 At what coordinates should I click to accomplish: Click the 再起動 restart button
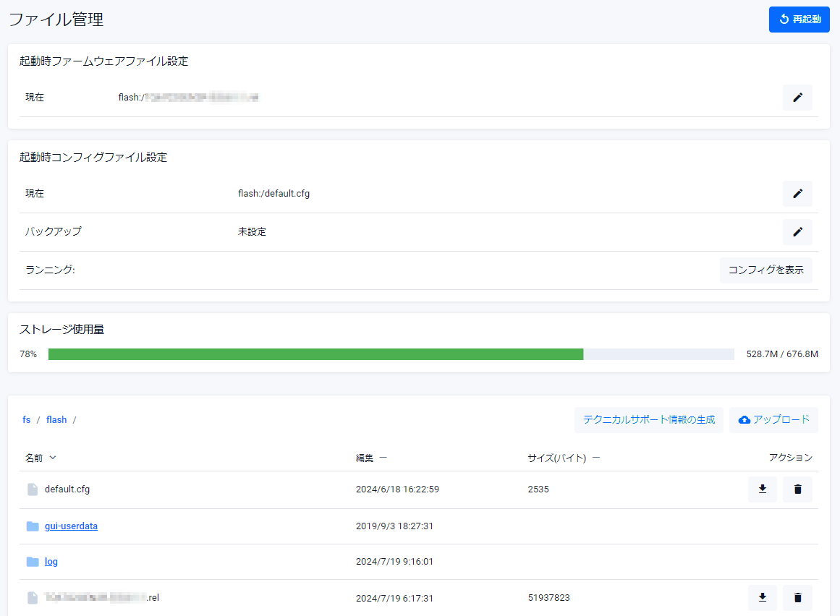(x=799, y=20)
